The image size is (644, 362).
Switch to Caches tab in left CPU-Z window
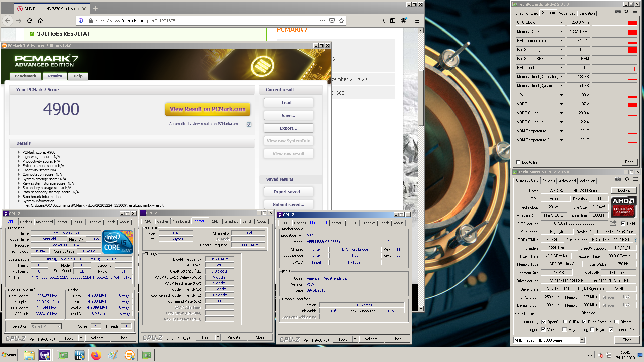[26, 222]
